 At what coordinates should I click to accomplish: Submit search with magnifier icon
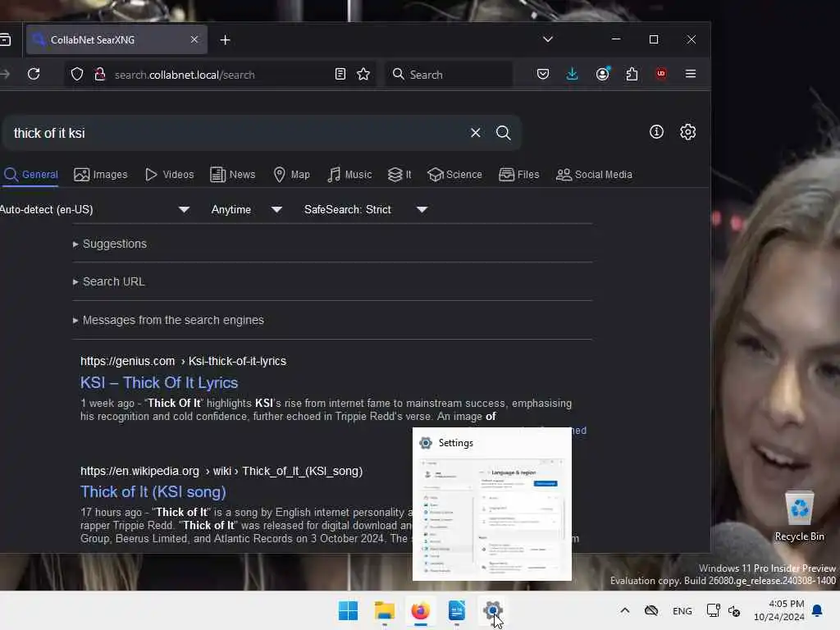(503, 133)
